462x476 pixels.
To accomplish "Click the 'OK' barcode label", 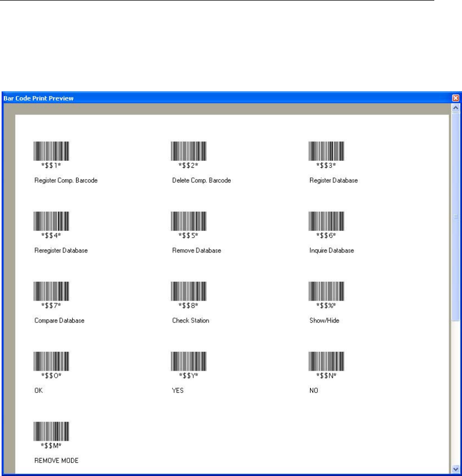I will [x=39, y=391].
